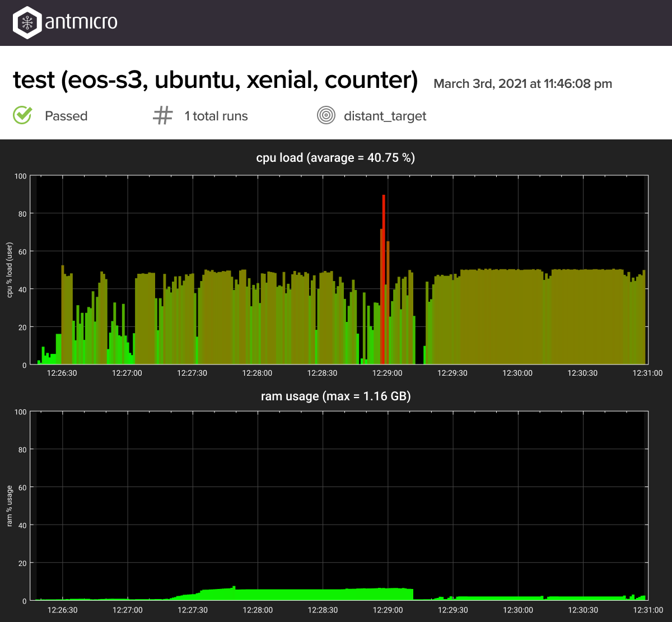Click the snowflake symbol inside the logo

point(26,23)
